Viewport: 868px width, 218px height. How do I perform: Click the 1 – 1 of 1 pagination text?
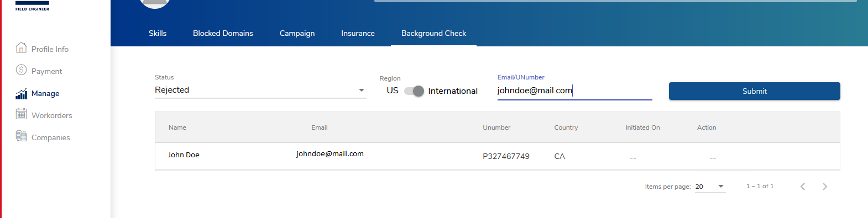760,186
